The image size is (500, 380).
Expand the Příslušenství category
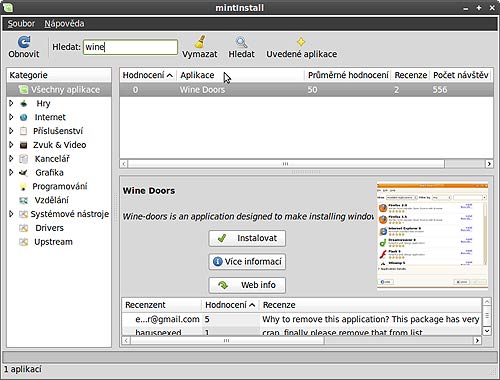tap(11, 131)
